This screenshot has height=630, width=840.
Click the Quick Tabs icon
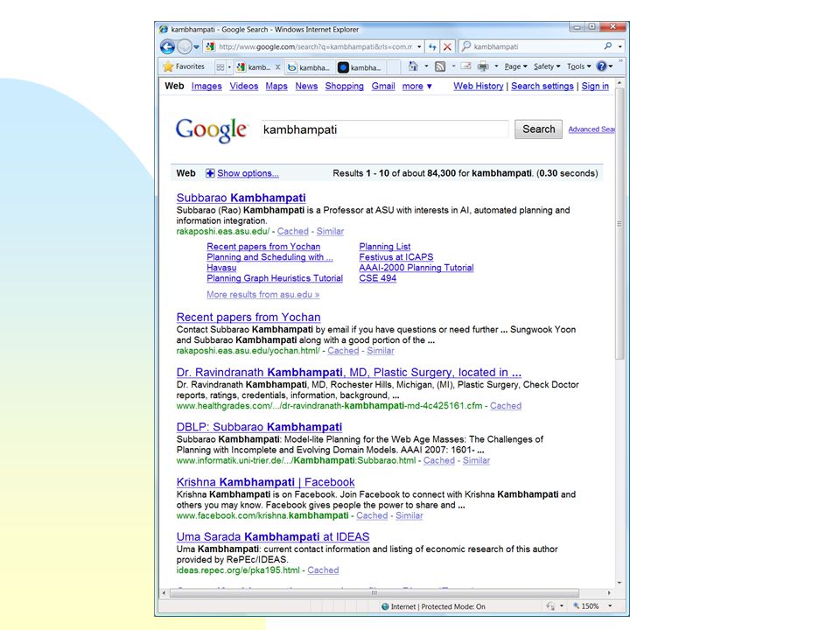[220, 67]
